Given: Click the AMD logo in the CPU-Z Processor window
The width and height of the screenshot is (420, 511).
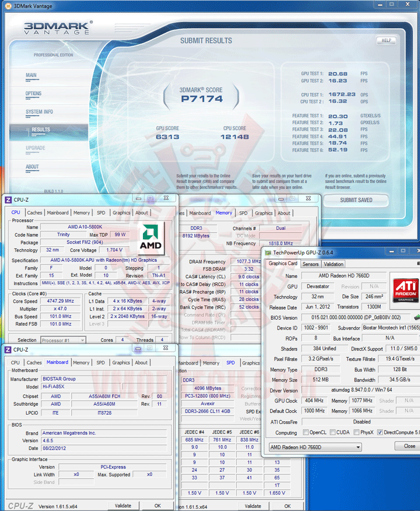Looking at the screenshot, I should tap(151, 238).
